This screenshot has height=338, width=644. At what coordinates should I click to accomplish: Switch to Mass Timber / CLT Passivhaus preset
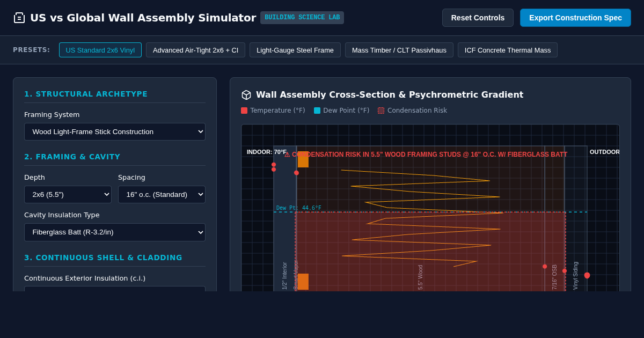coord(399,50)
